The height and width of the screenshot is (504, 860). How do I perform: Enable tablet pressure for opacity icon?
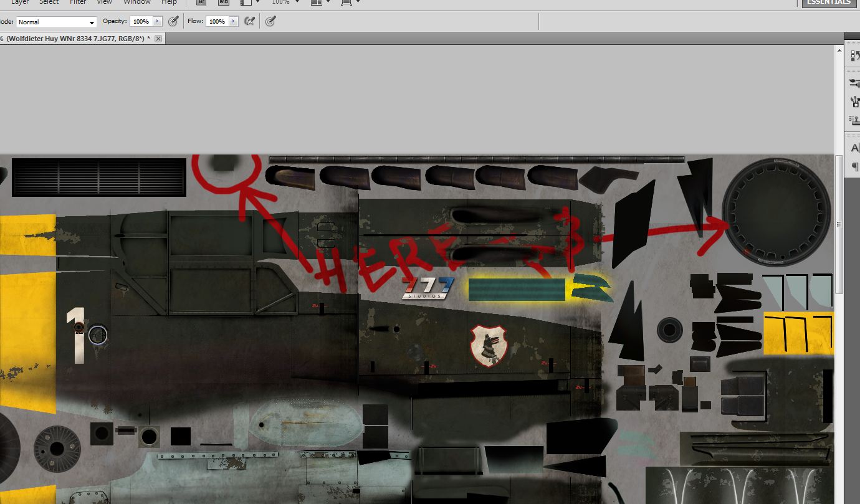click(x=174, y=21)
